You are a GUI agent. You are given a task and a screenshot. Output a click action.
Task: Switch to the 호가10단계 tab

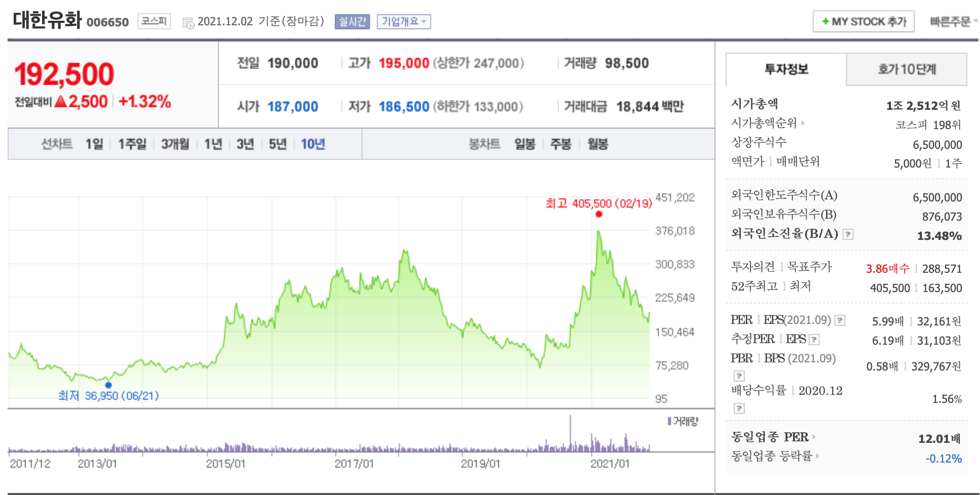coord(907,69)
